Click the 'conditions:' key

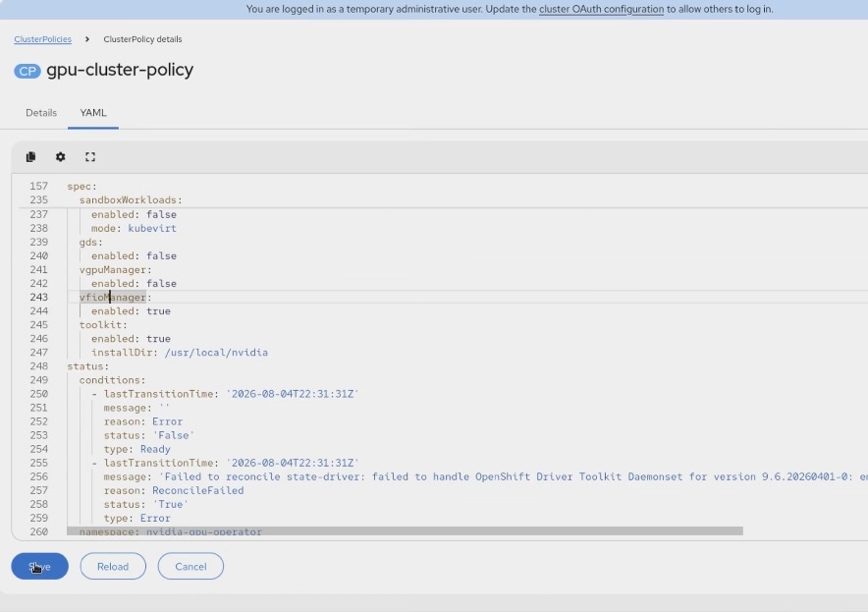(x=112, y=380)
